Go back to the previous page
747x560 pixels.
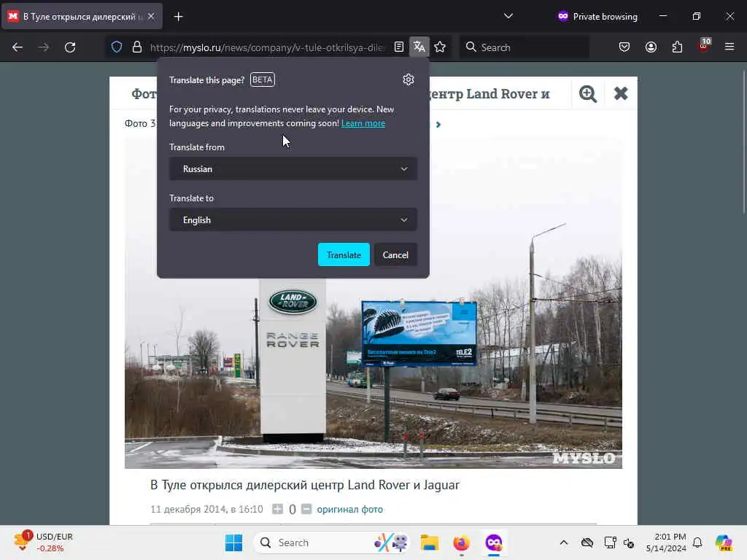click(18, 47)
